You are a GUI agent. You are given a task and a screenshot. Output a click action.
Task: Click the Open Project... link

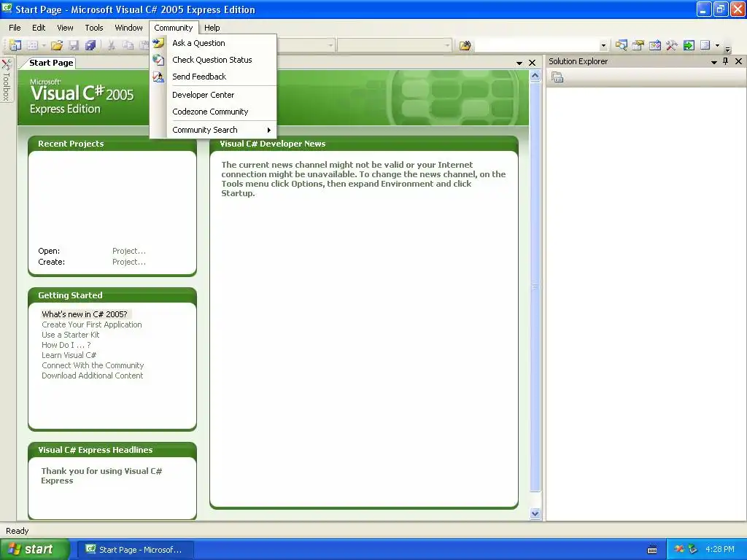click(x=129, y=251)
